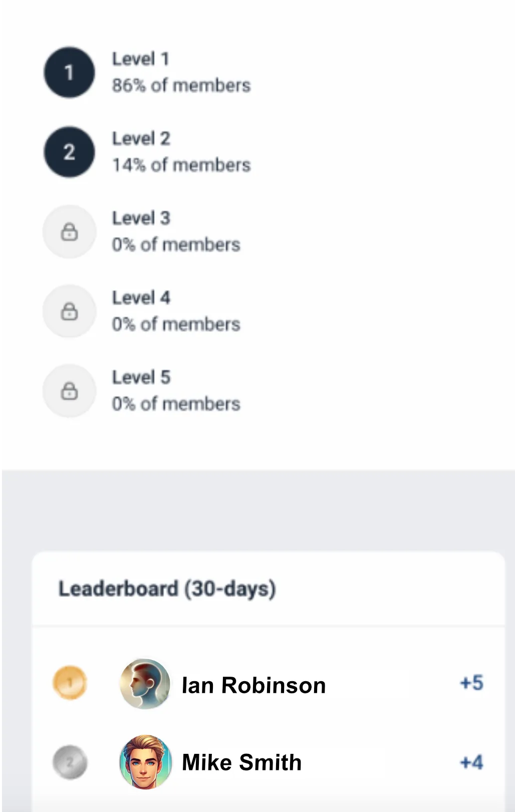Open Mike Smith's profile name link
The image size is (515, 812).
pos(241,762)
